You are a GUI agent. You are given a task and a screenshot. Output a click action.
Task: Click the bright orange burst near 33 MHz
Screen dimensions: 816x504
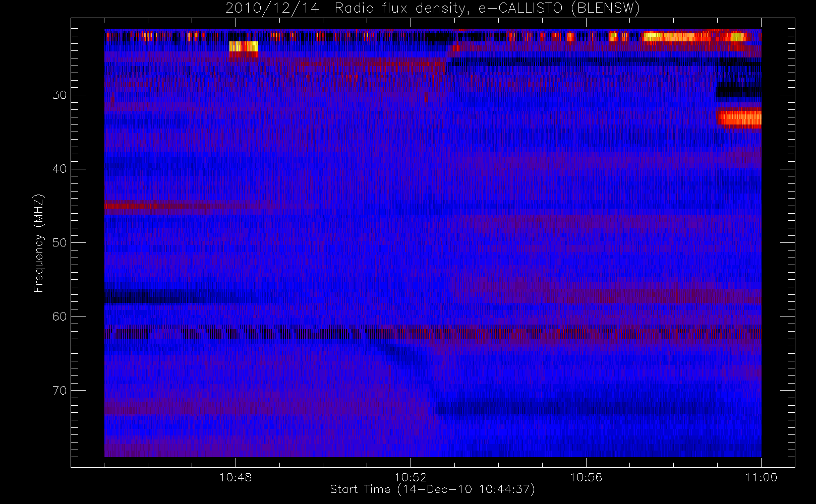tap(739, 118)
